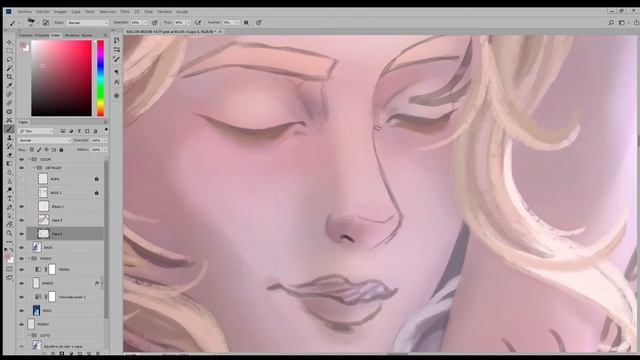Toggle pressure for opacity icon

[155, 22]
